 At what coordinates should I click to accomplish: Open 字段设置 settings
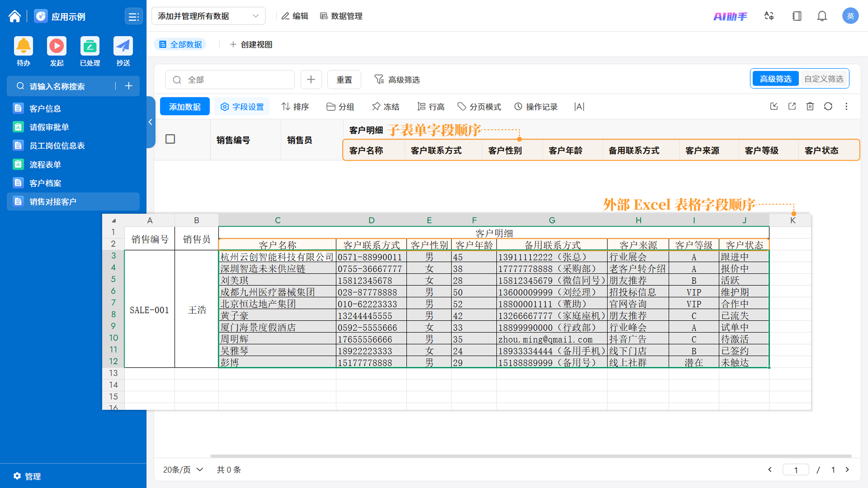click(x=242, y=106)
